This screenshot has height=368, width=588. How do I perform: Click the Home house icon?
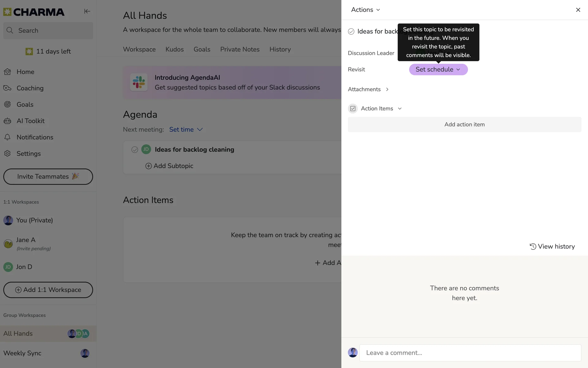click(7, 72)
